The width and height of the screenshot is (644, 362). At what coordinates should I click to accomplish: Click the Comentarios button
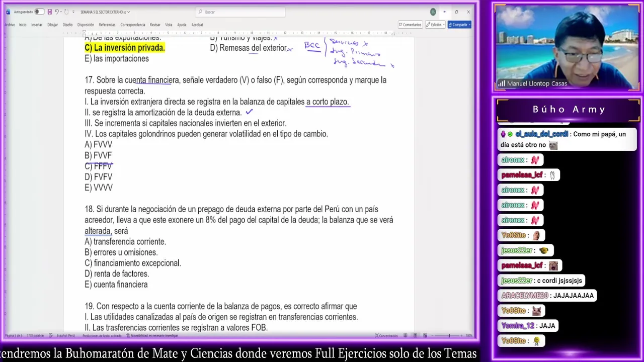(x=410, y=25)
